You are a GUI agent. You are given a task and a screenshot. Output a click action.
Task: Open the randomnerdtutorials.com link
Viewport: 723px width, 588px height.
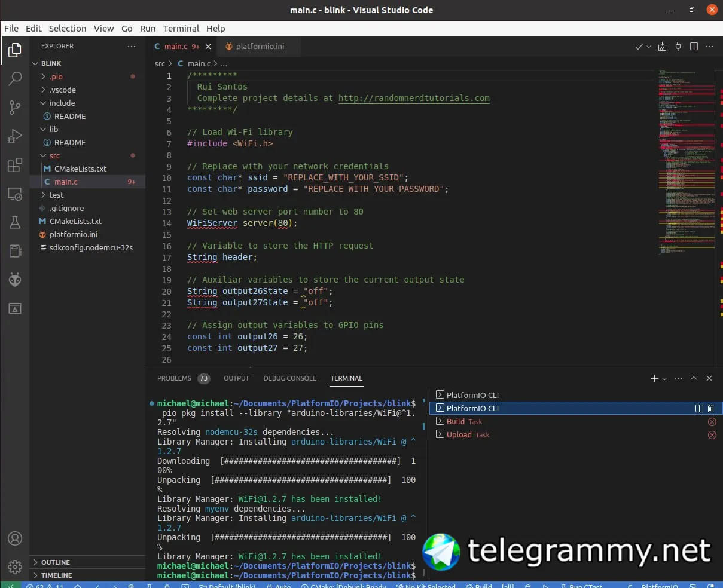click(x=414, y=98)
